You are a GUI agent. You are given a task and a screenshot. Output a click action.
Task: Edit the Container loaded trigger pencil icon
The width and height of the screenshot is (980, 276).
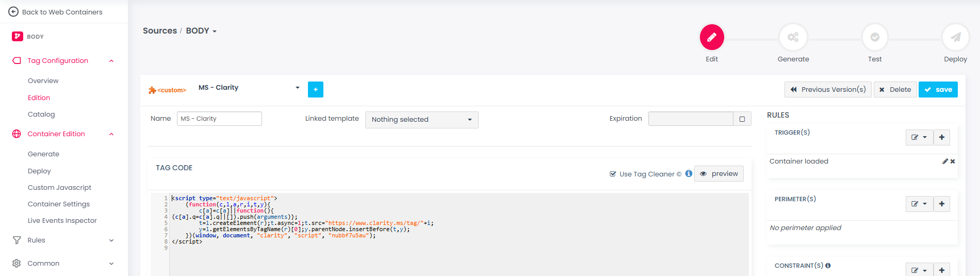[945, 161]
